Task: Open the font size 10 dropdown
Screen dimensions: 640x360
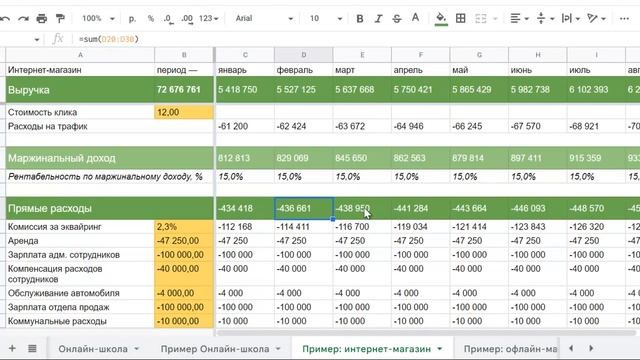Action: click(x=325, y=18)
